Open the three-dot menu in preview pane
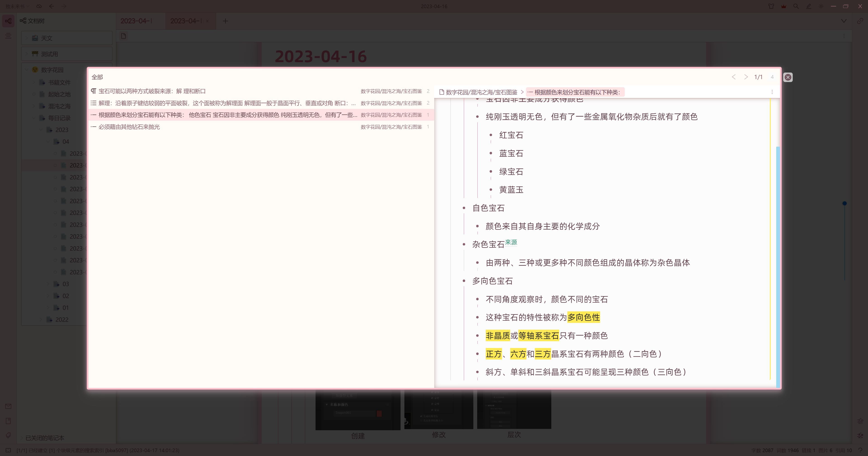Image resolution: width=868 pixels, height=456 pixels. point(772,92)
